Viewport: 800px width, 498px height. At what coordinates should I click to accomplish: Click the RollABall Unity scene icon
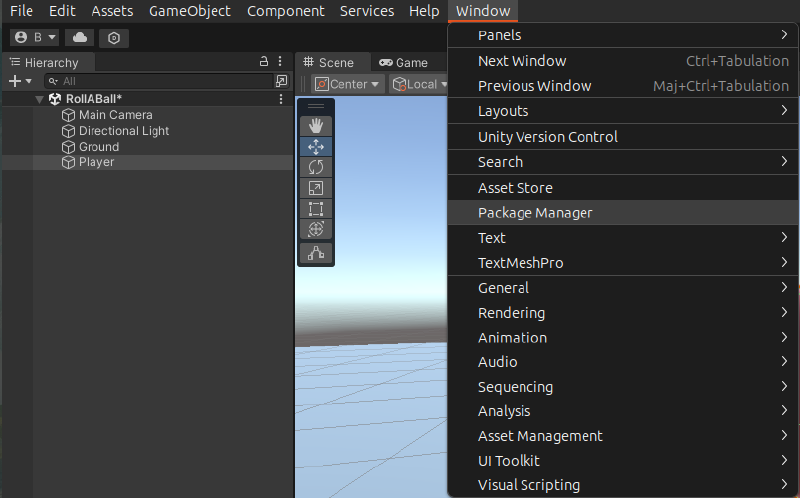click(x=55, y=99)
